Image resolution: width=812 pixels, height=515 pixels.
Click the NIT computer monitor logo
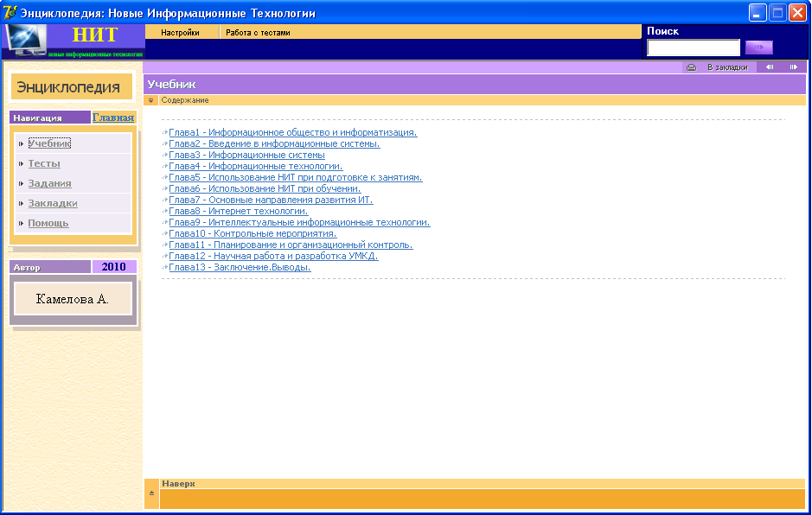[x=24, y=41]
